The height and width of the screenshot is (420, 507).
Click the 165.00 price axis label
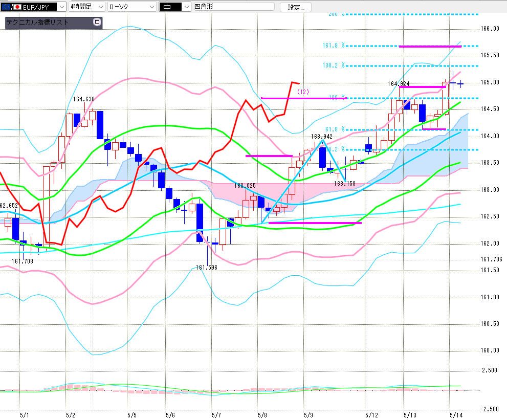pos(490,82)
